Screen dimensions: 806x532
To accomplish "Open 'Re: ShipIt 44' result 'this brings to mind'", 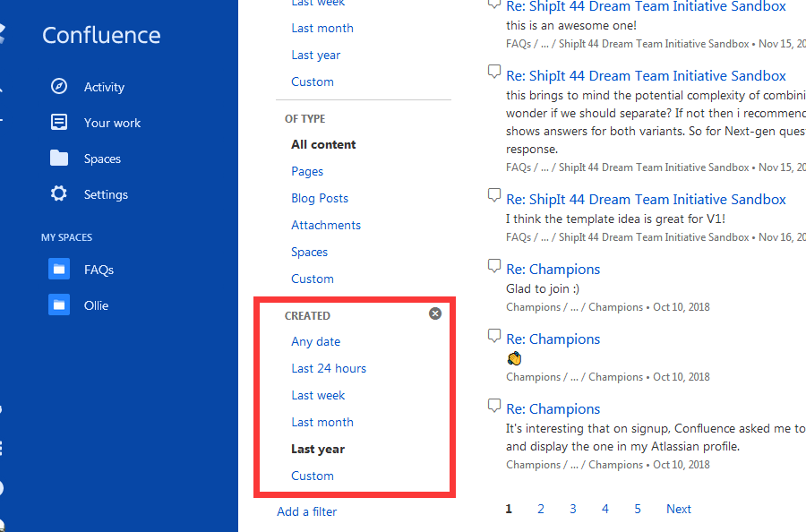I will (646, 76).
